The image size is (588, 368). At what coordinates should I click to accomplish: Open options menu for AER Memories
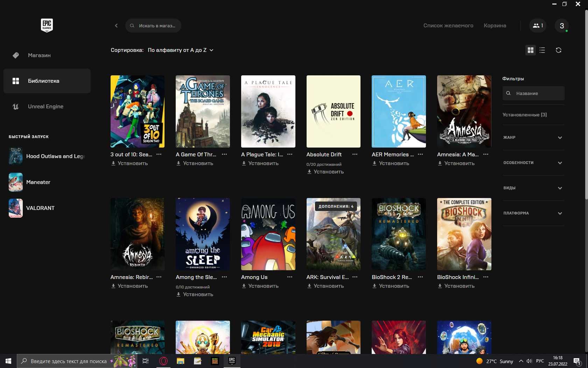pyautogui.click(x=420, y=154)
